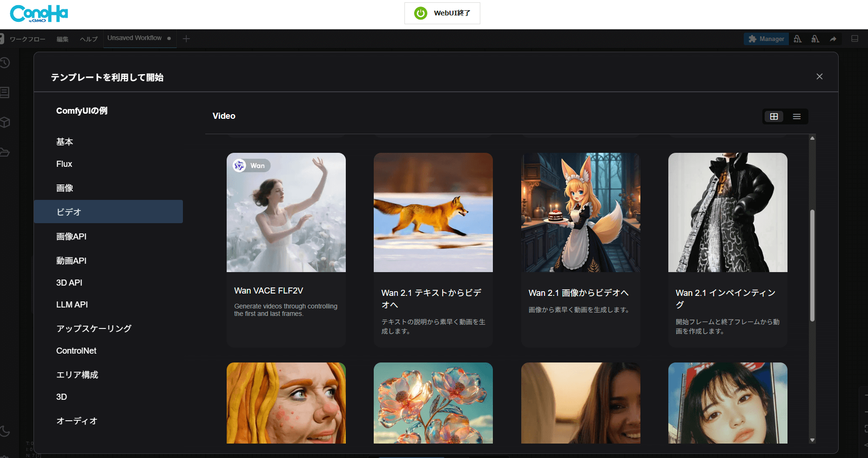868x458 pixels.
Task: Select the ビデオ template category
Action: 108,212
